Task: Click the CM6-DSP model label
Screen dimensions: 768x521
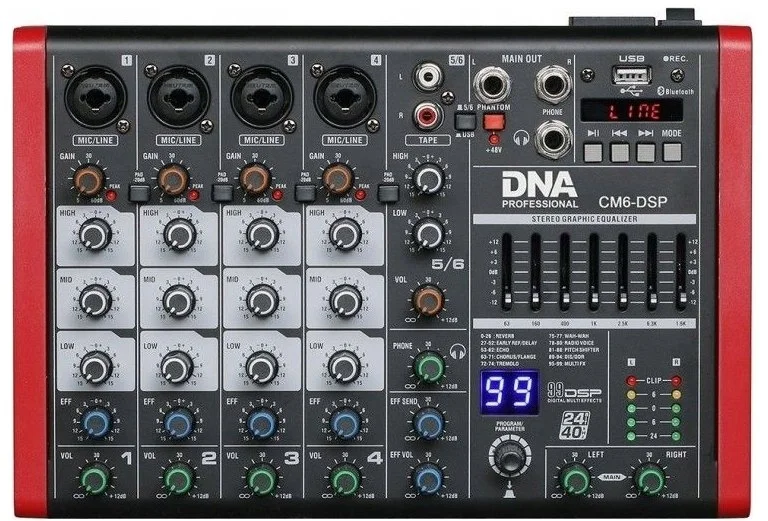Action: 632,202
